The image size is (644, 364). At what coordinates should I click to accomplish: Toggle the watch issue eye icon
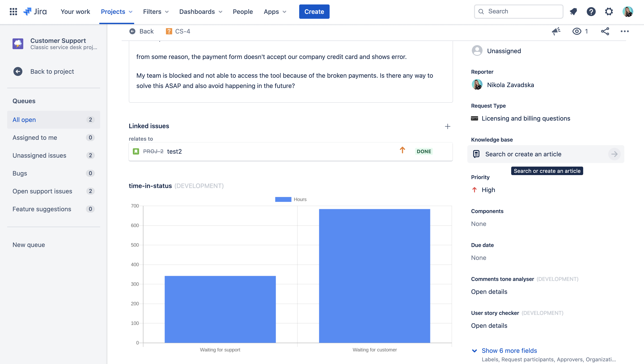pyautogui.click(x=577, y=31)
